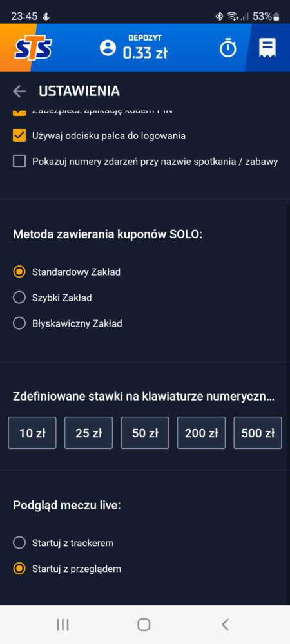Edit the 500 zł predefined stake
Image resolution: width=290 pixels, height=644 pixels.
point(258,433)
